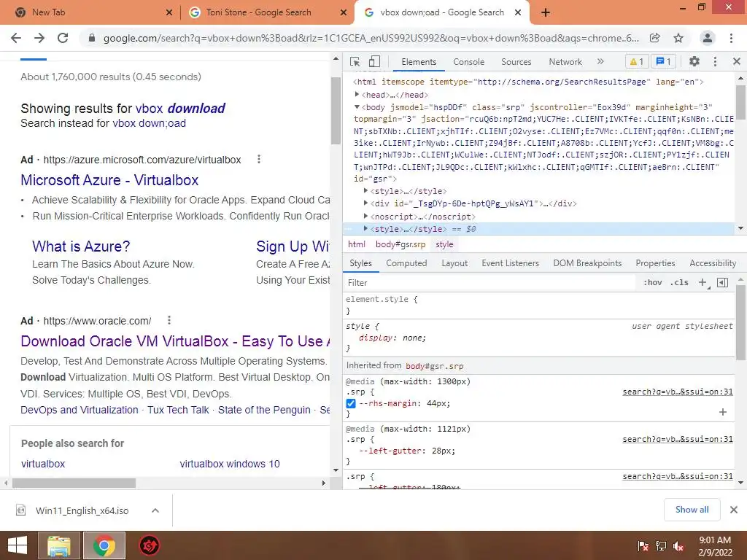
Task: Expand options for Win11_English_x64.iso download
Action: pyautogui.click(x=155, y=510)
